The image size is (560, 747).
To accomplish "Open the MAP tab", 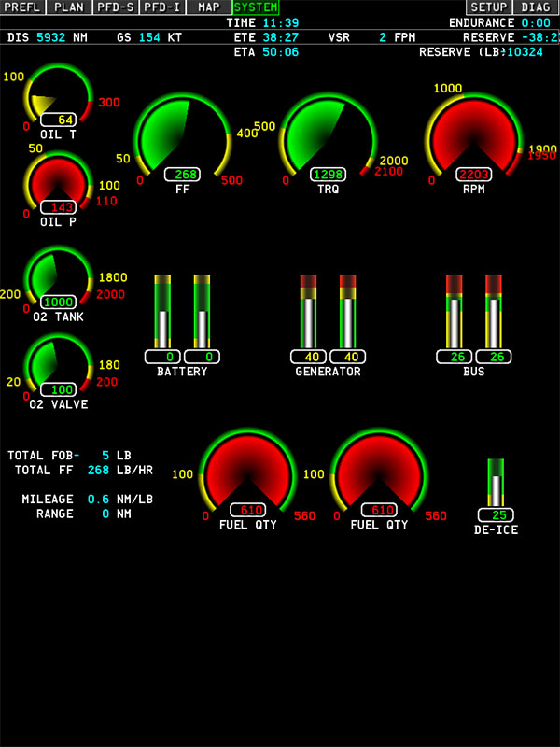I will click(x=209, y=7).
